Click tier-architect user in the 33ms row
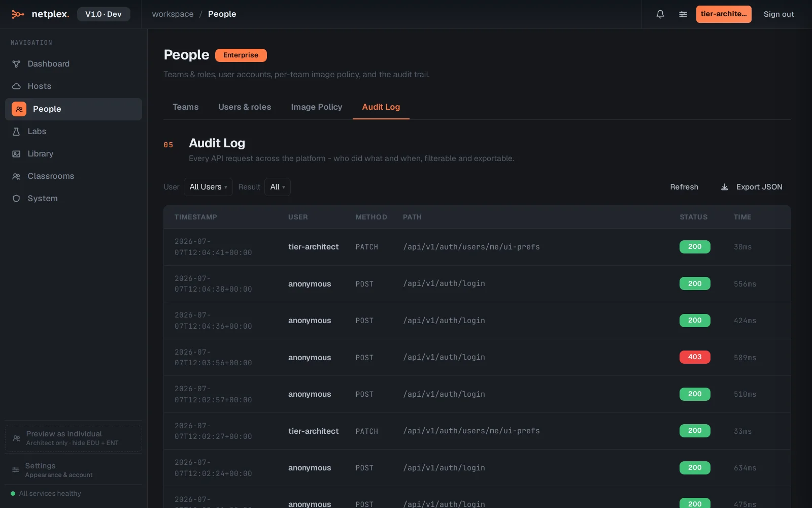 (x=314, y=431)
